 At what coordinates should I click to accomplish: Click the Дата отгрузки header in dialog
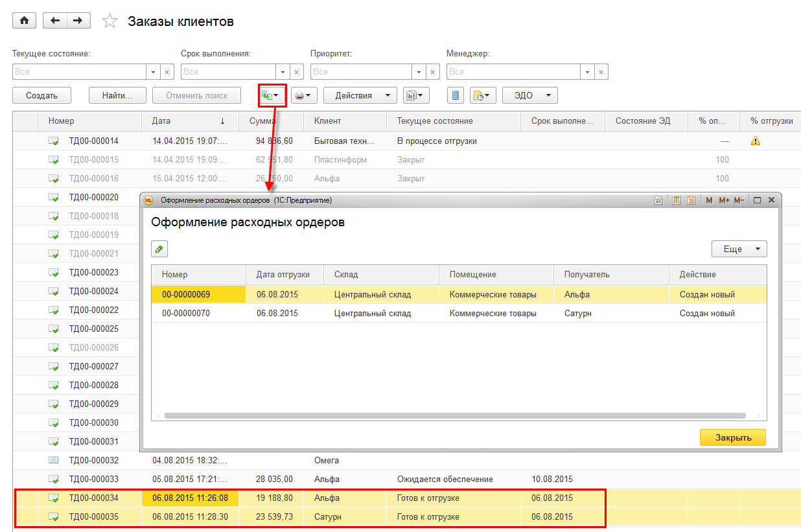click(x=285, y=274)
